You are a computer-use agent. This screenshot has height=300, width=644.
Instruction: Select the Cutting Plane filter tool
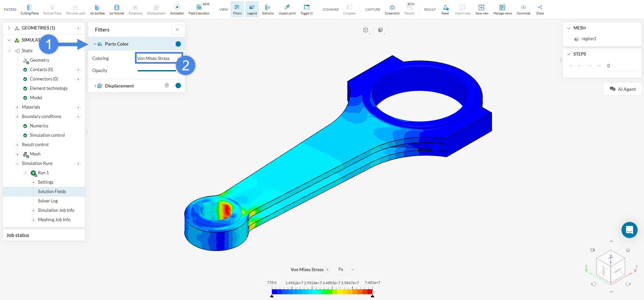[30, 9]
